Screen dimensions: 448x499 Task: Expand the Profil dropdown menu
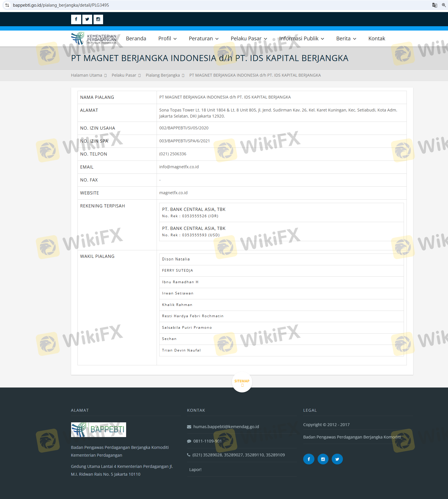[x=167, y=39]
